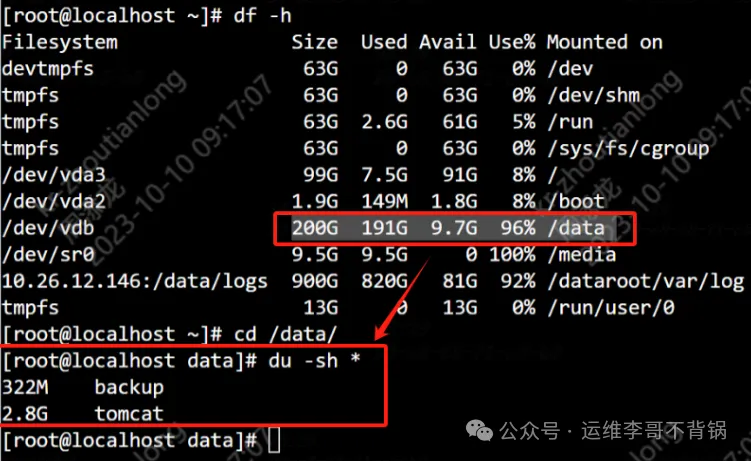Image resolution: width=751 pixels, height=461 pixels.
Task: Select the backup directory name
Action: coord(129,386)
